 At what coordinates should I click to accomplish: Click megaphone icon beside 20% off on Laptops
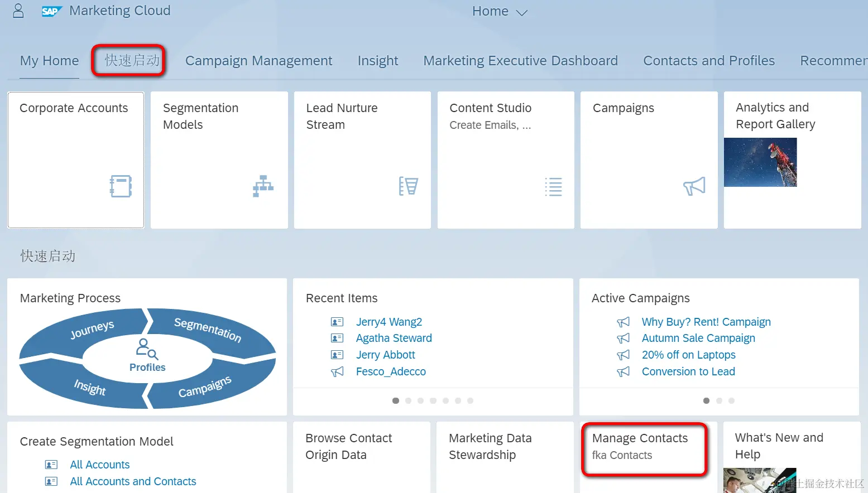pos(623,355)
